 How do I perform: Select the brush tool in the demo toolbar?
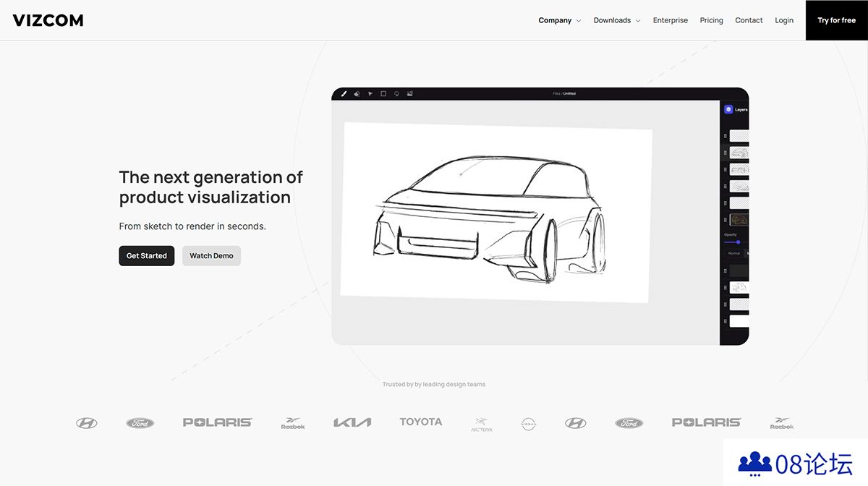pos(344,93)
